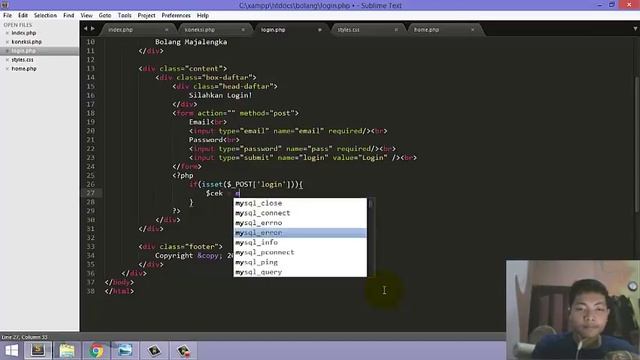640x360 pixels.
Task: Open koneksi.php from the sidebar
Action: tap(27, 42)
